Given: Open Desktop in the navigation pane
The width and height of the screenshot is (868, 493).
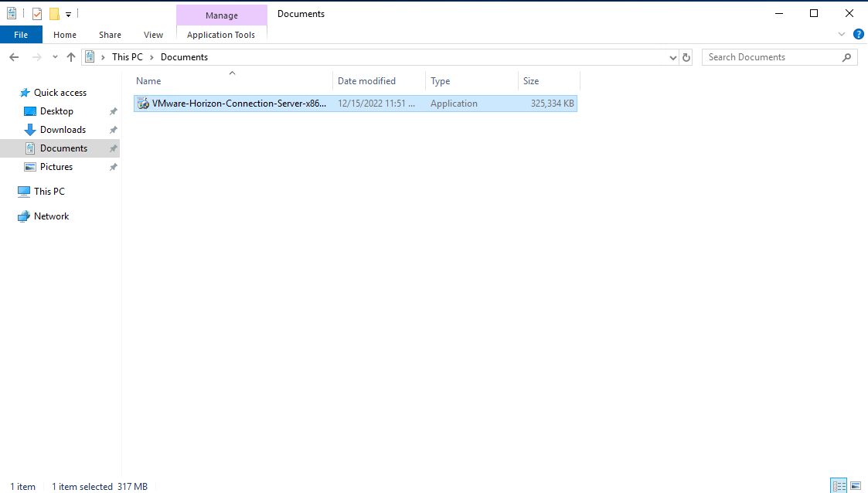Looking at the screenshot, I should (x=56, y=111).
